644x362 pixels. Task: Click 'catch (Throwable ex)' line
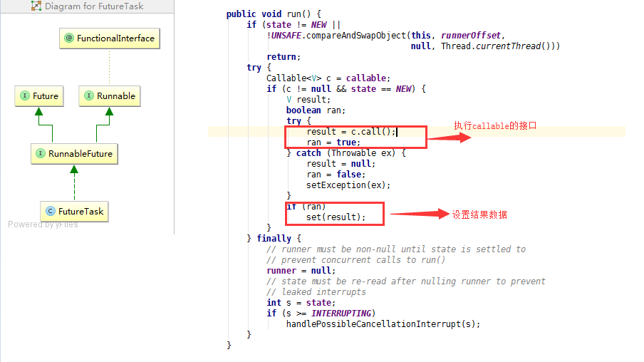point(346,153)
